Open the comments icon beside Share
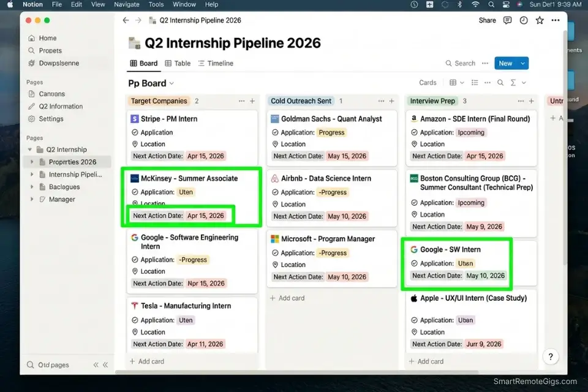 click(507, 20)
